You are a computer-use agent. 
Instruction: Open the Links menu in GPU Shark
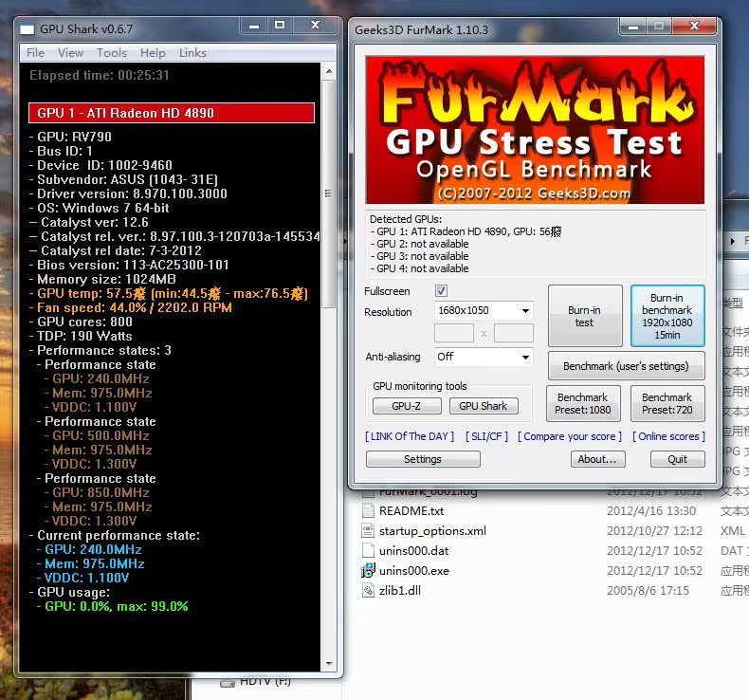click(192, 53)
